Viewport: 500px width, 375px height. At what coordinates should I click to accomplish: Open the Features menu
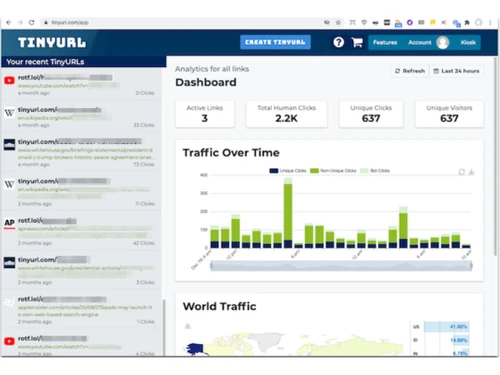[x=385, y=42]
